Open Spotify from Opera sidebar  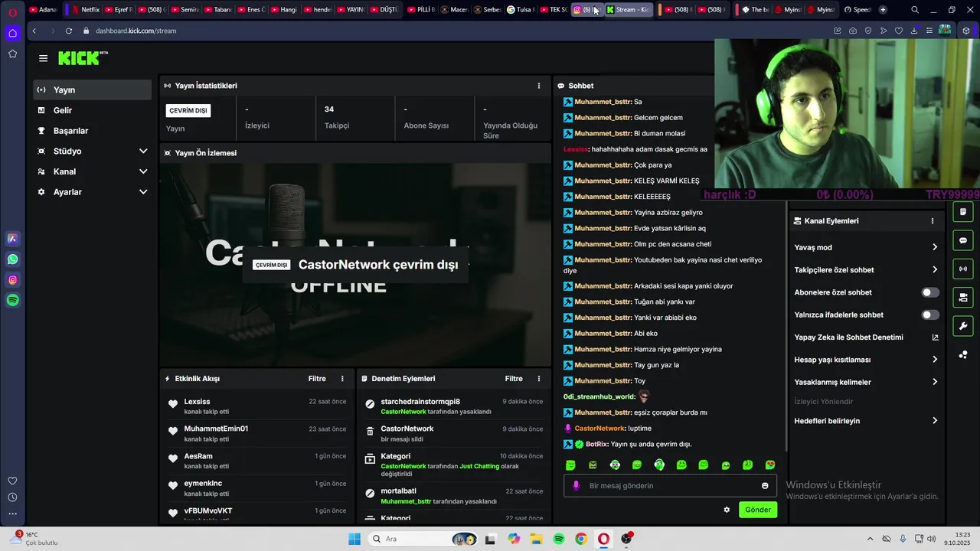click(x=12, y=301)
